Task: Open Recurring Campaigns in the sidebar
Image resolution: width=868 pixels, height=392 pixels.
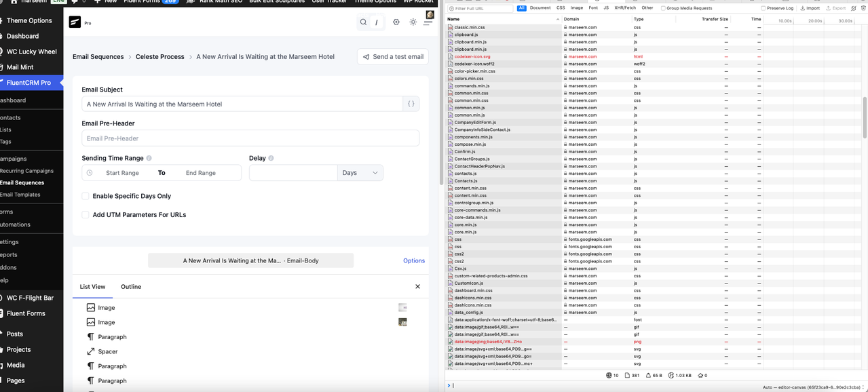Action: 27,171
